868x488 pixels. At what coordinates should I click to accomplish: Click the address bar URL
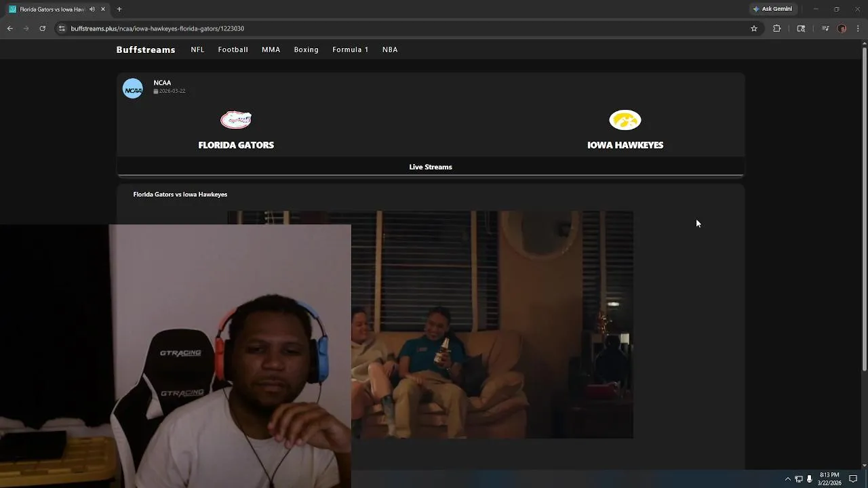point(157,28)
